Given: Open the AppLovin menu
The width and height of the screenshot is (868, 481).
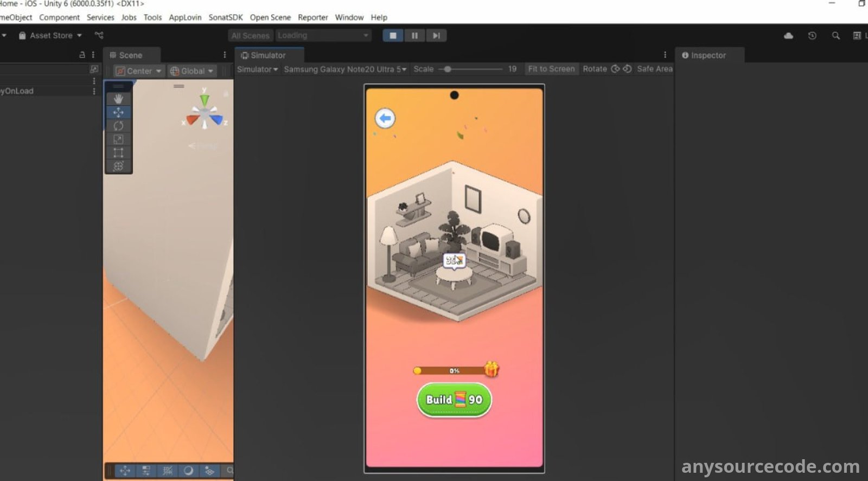Looking at the screenshot, I should click(185, 17).
